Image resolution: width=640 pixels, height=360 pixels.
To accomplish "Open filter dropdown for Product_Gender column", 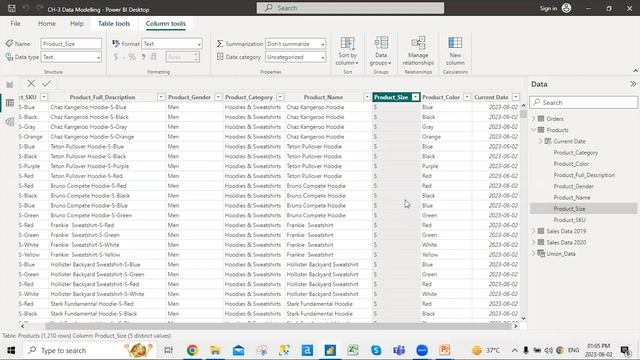I will point(218,97).
